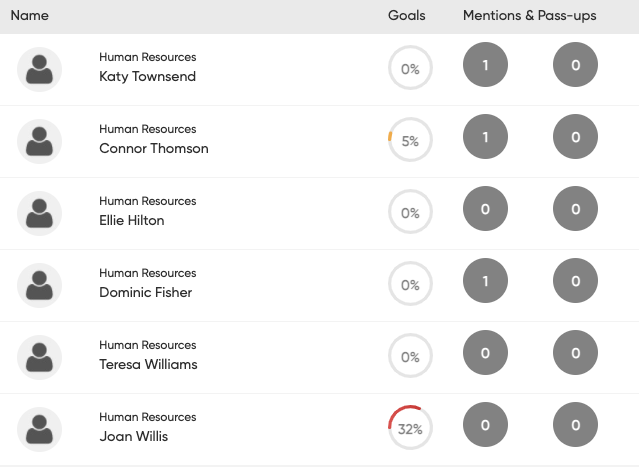Click Dominic Fisher's profile avatar
This screenshot has width=639, height=475.
[39, 285]
